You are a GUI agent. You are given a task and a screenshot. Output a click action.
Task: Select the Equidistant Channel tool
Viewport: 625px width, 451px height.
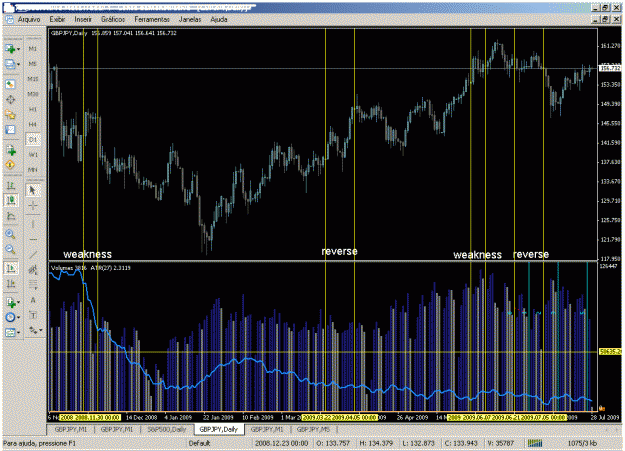coord(33,270)
